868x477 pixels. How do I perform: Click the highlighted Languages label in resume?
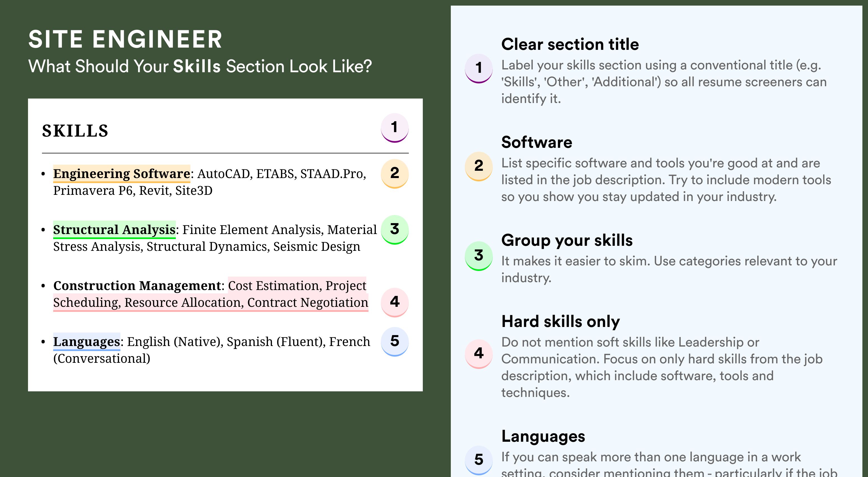87,342
